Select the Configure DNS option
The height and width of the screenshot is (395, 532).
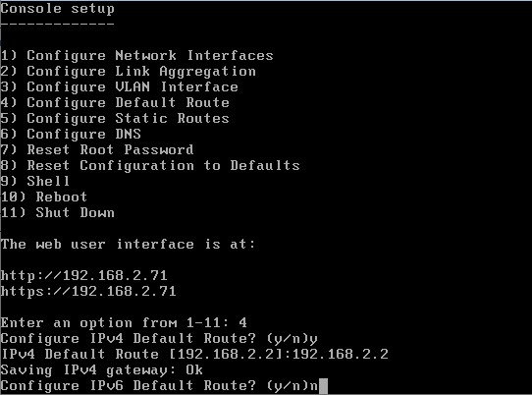[x=71, y=135]
